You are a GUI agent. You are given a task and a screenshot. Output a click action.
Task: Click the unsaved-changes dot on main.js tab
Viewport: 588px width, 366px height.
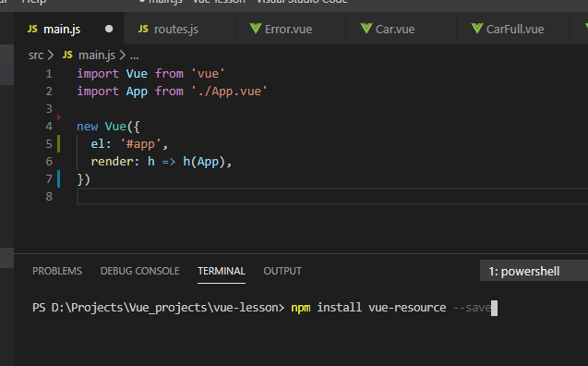point(109,29)
